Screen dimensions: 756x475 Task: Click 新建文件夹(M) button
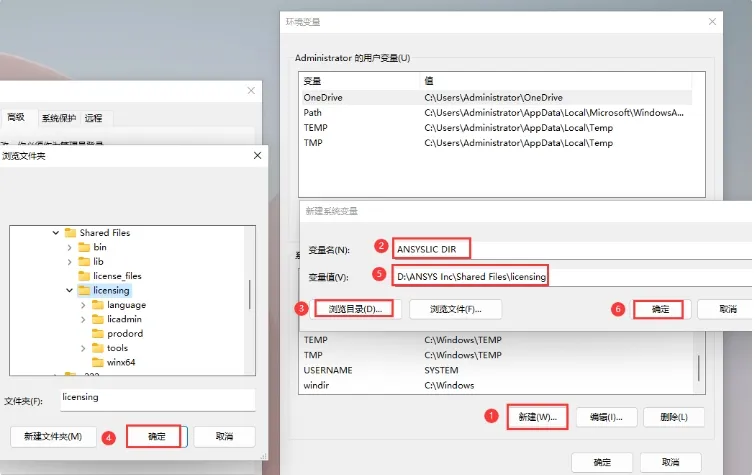click(53, 436)
